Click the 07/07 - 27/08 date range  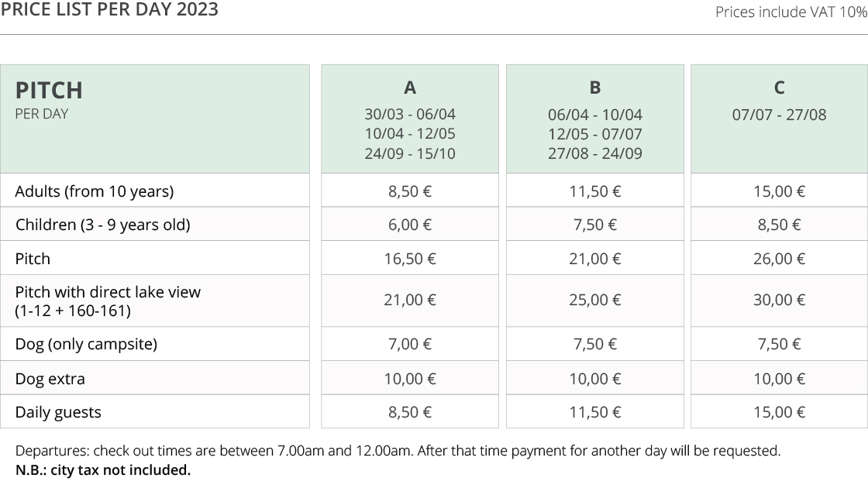click(x=779, y=115)
